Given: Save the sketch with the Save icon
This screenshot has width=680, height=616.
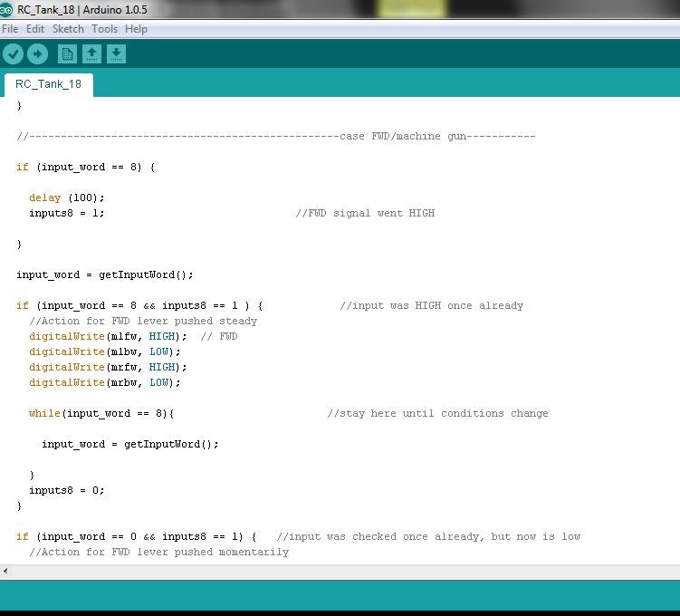Looking at the screenshot, I should (x=116, y=54).
